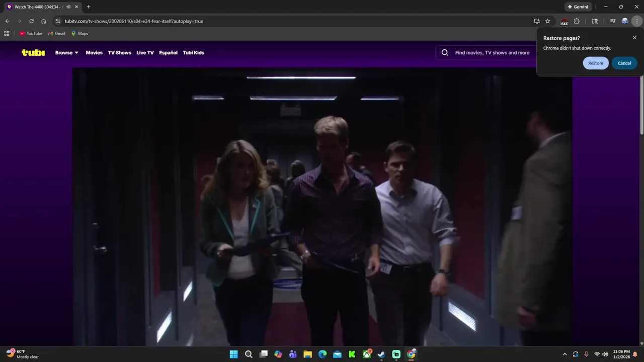Navigate to Tubi Kids

pos(193,53)
